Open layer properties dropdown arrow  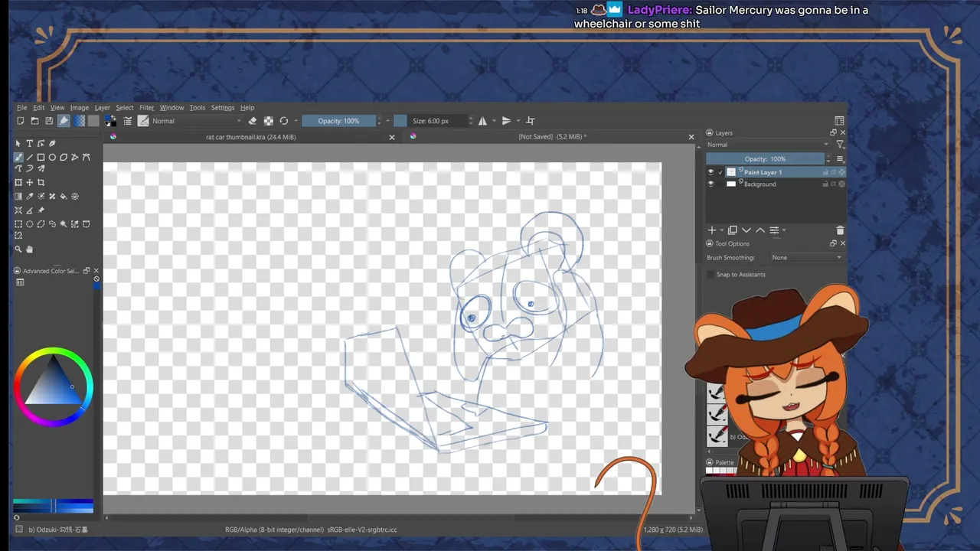[784, 230]
